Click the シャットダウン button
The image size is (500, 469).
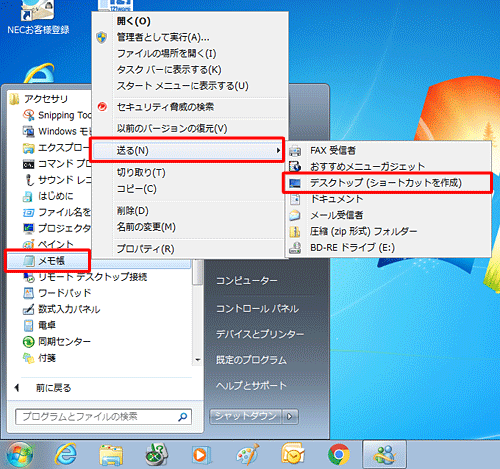click(x=246, y=416)
